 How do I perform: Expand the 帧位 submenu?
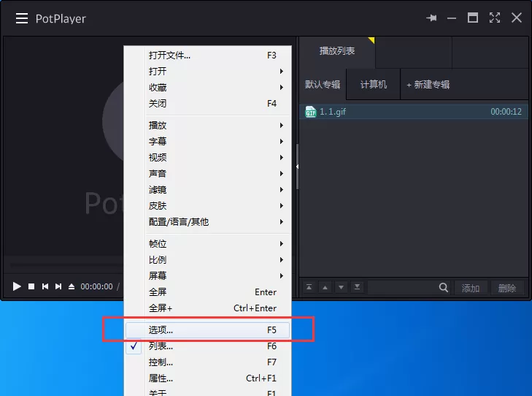coord(208,243)
